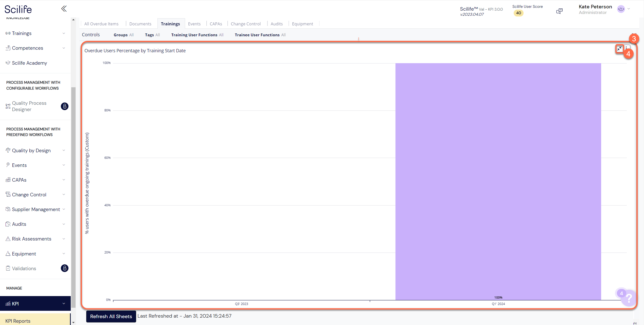The height and width of the screenshot is (325, 644).
Task: Select the Trainings icon in the sidebar
Action: click(x=8, y=33)
